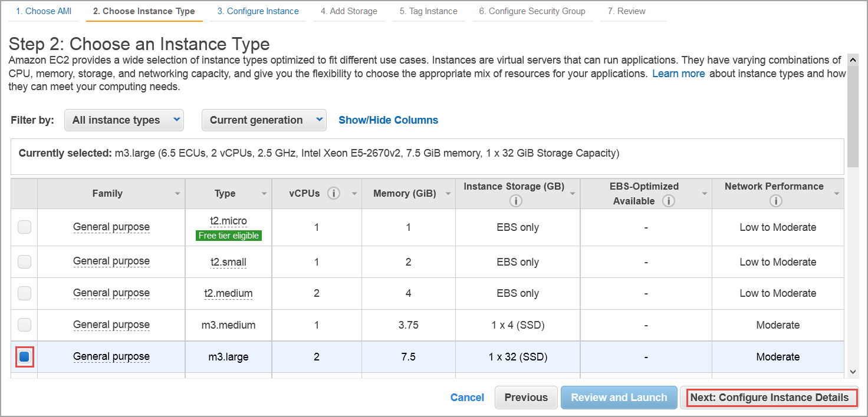Click the vertical scrollbar down arrow

pos(853,372)
